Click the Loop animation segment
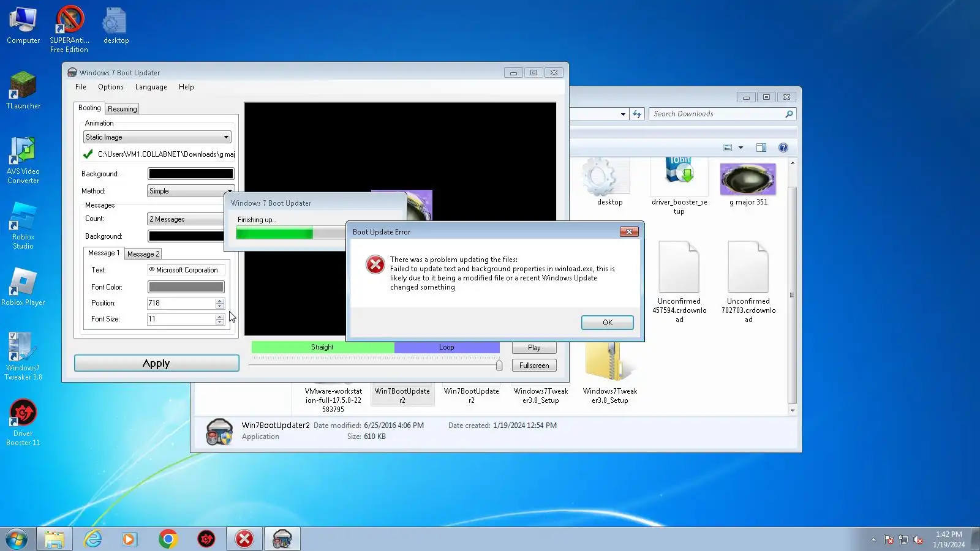Viewport: 980px width, 551px height. tap(447, 347)
